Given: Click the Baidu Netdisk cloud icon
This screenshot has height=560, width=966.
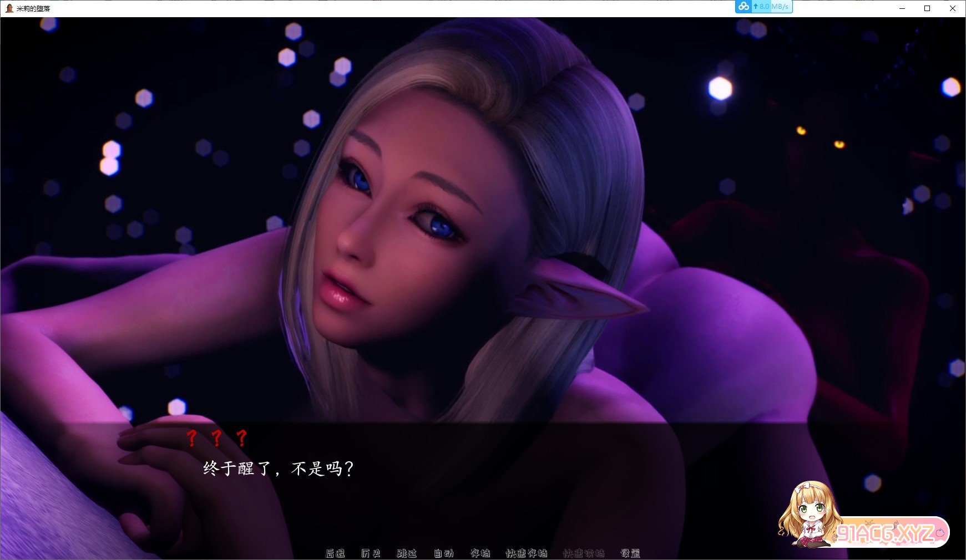Looking at the screenshot, I should pyautogui.click(x=742, y=7).
